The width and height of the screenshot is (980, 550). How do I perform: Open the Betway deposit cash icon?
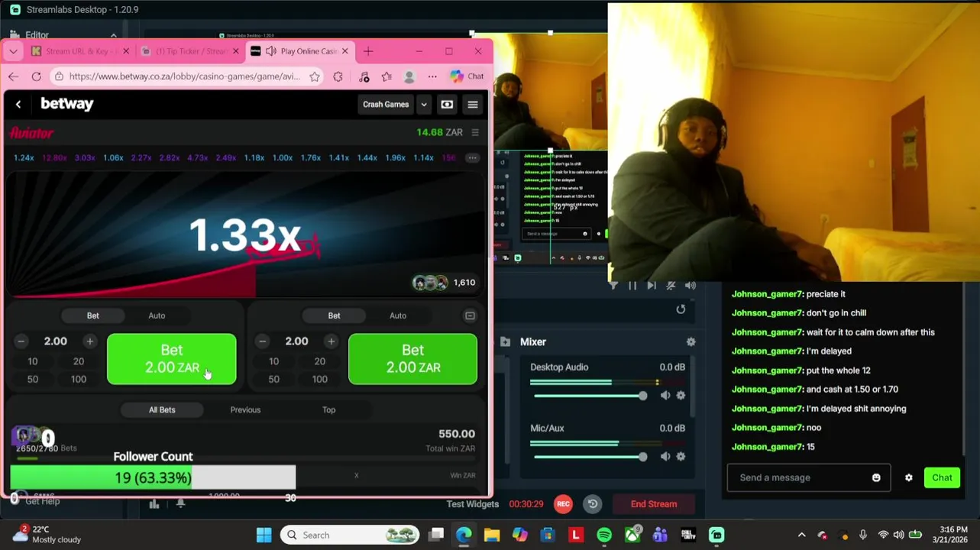(x=447, y=105)
